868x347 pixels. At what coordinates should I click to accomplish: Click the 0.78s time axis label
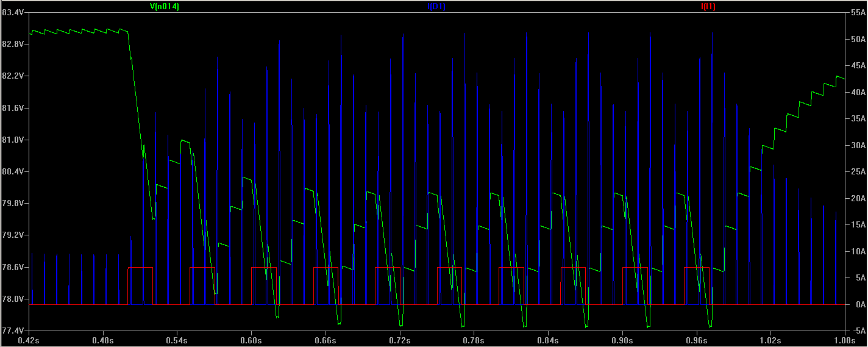(x=474, y=340)
